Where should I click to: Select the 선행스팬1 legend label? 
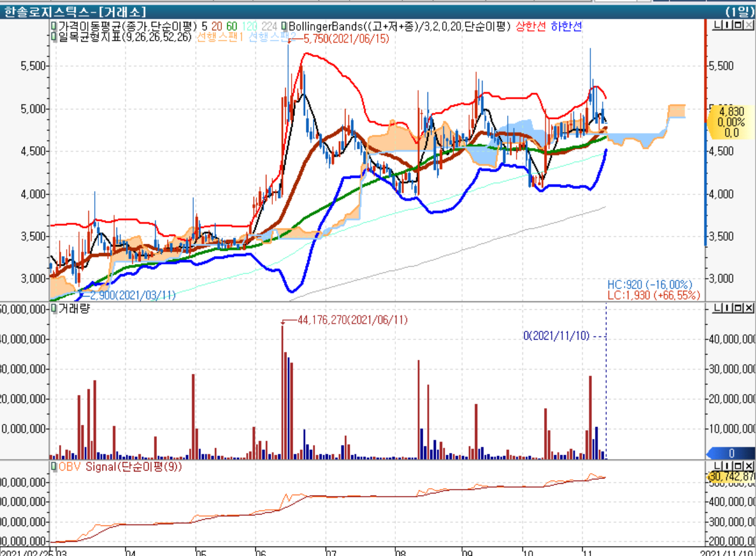click(220, 37)
